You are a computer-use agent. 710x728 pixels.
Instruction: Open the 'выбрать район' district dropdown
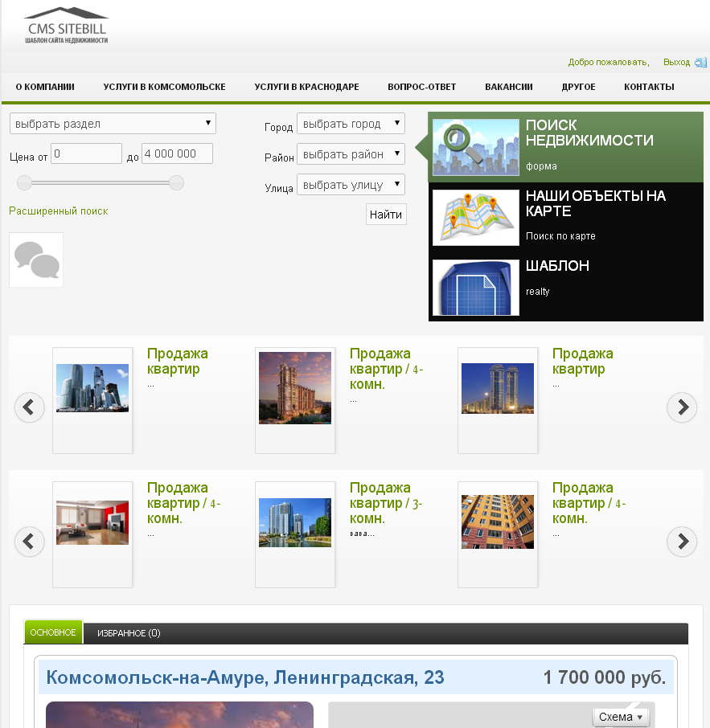(351, 153)
